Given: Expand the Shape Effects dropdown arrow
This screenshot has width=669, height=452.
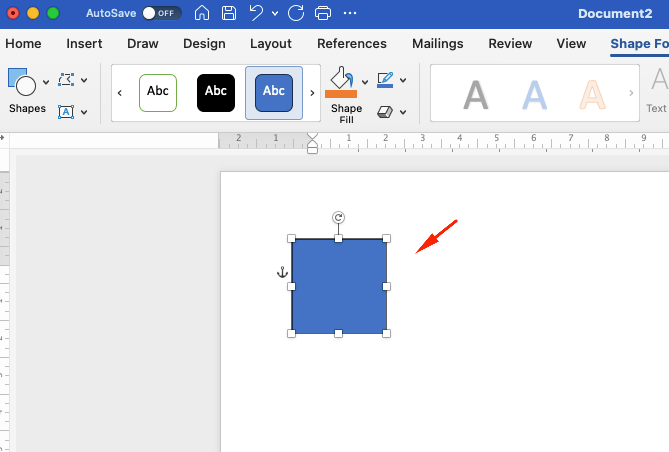Looking at the screenshot, I should click(x=403, y=112).
